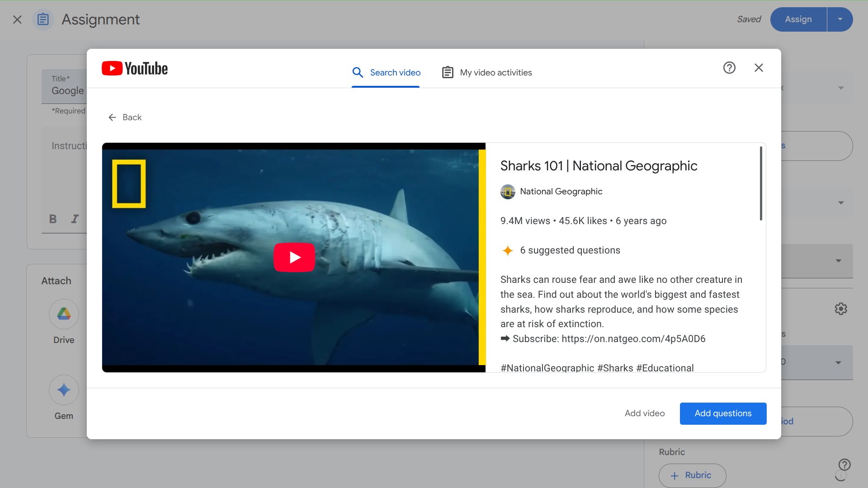
Task: Click Add video button
Action: (x=645, y=413)
